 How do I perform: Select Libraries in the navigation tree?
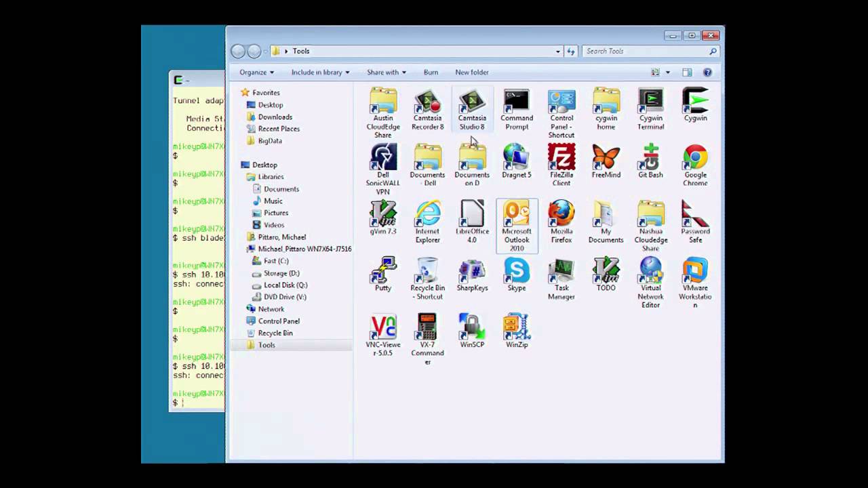point(271,177)
